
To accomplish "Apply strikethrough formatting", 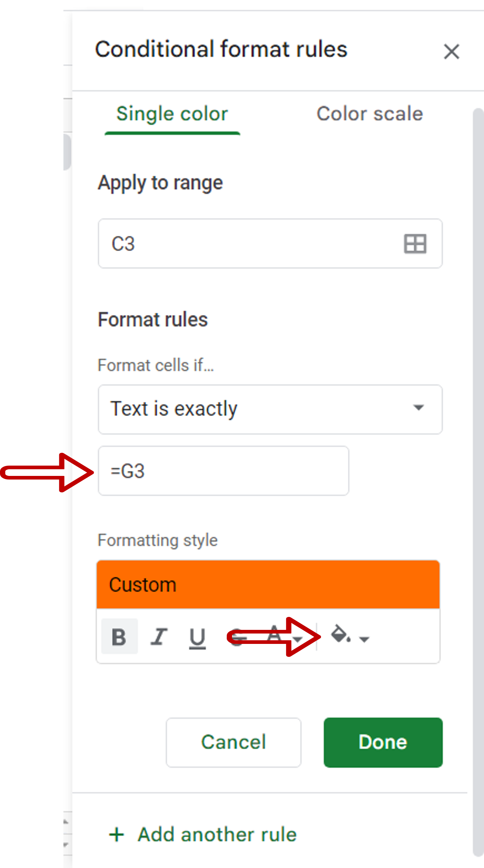I will click(x=237, y=637).
